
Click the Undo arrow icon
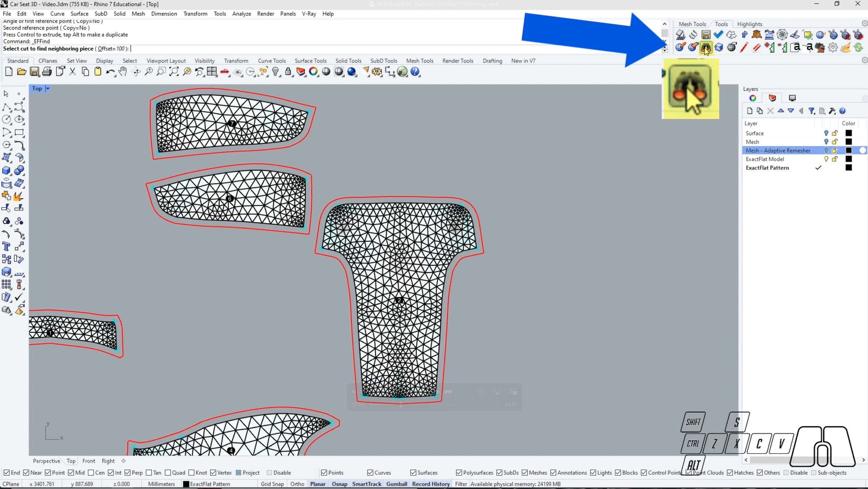click(110, 72)
